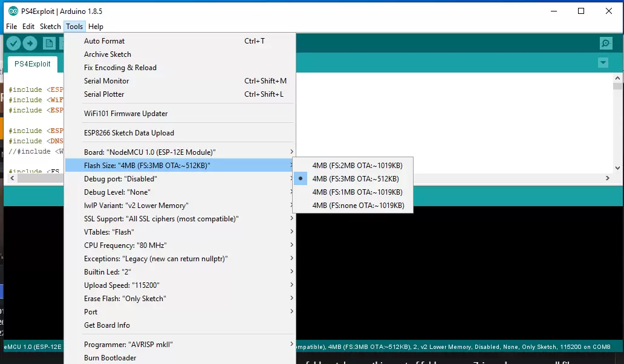Click the Arduino logo in title bar
This screenshot has width=624, height=364.
[x=13, y=11]
